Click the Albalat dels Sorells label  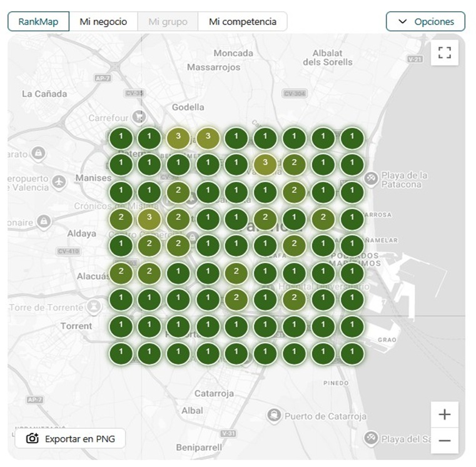point(328,58)
